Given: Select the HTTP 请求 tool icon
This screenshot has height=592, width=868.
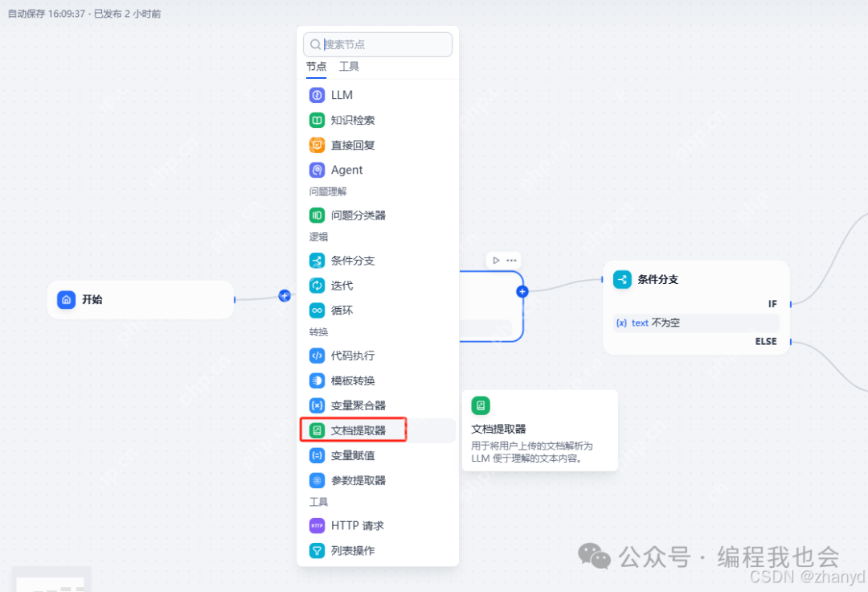Looking at the screenshot, I should [x=317, y=525].
